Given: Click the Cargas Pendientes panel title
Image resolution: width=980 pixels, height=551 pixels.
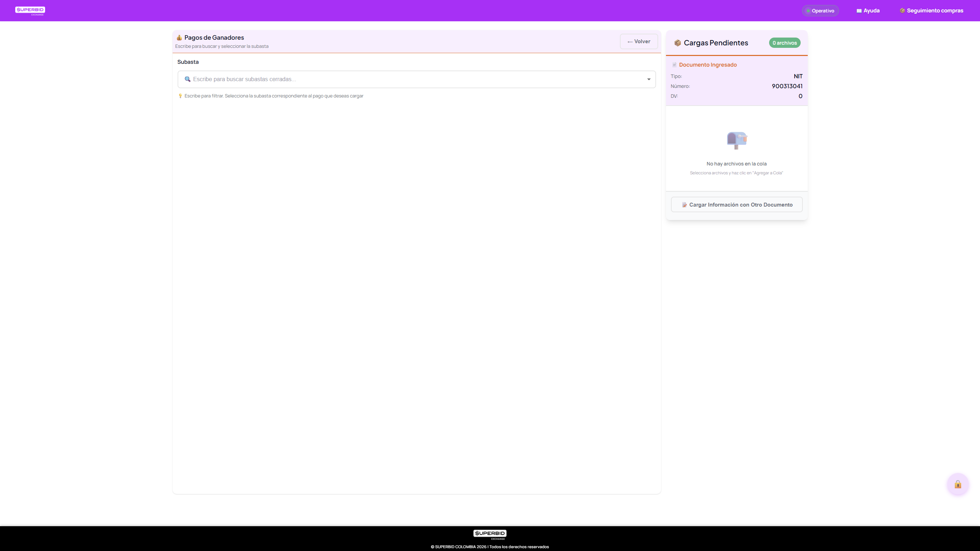Looking at the screenshot, I should [x=716, y=43].
